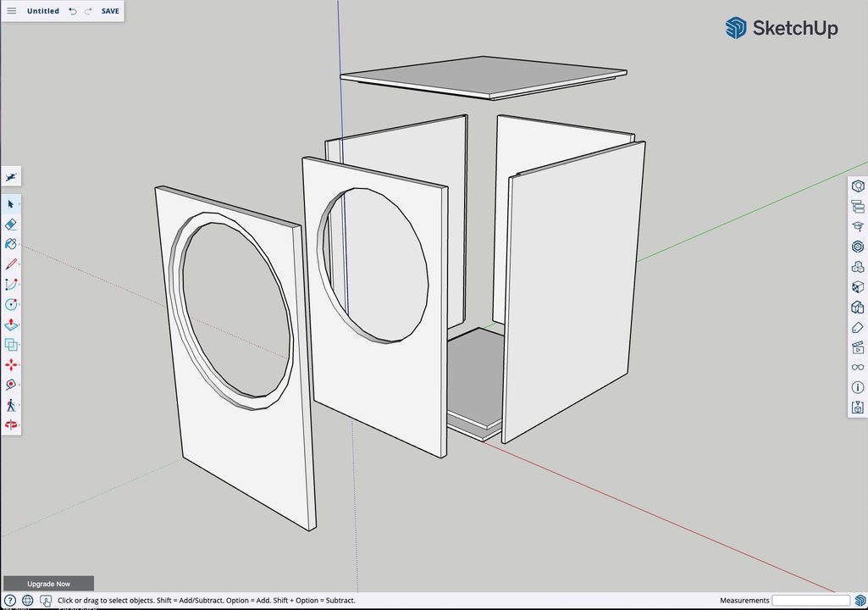The image size is (868, 610).
Task: Select the Offset overlapping-squares tool
Action: pyautogui.click(x=11, y=345)
